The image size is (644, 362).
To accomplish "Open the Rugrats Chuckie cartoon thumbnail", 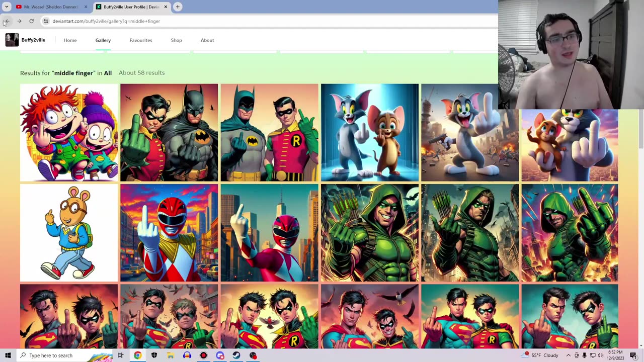I will click(x=69, y=132).
